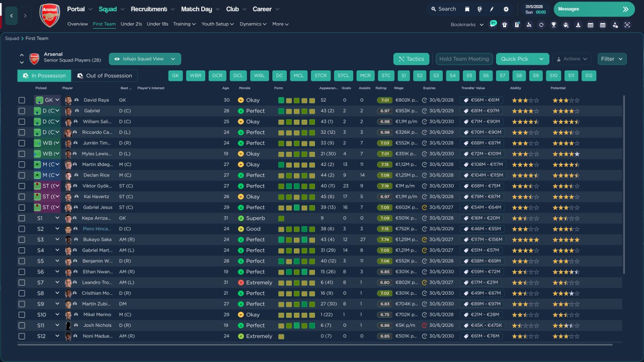Click the Arsenal club badge in header
Viewport: 644px width, 362px height.
(x=49, y=15)
